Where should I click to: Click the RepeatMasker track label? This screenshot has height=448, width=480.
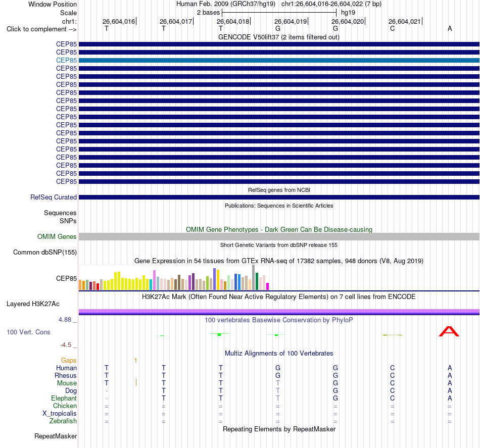tap(56, 436)
